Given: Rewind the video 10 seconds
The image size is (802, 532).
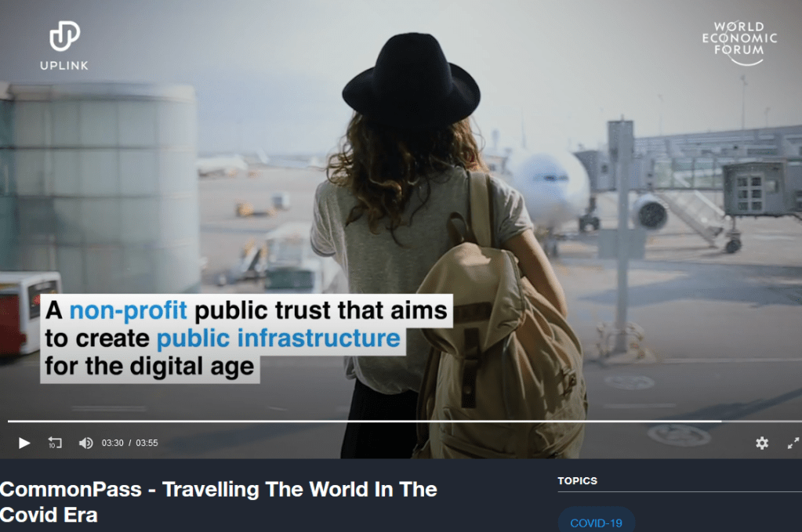Looking at the screenshot, I should 55,443.
